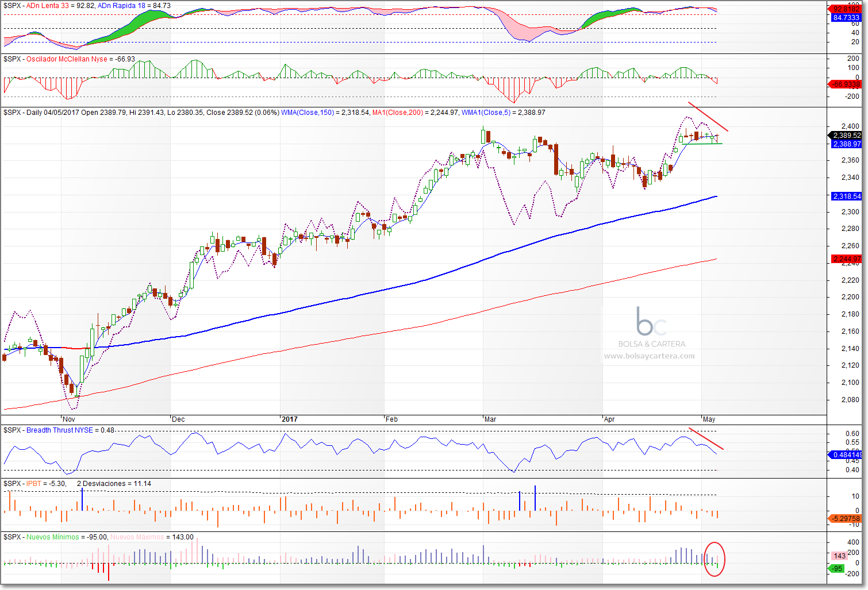Click the 2,300 price axis label

[x=850, y=212]
